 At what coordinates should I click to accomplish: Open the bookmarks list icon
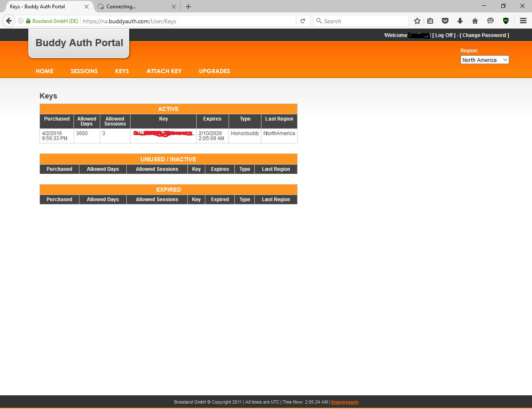(x=430, y=21)
